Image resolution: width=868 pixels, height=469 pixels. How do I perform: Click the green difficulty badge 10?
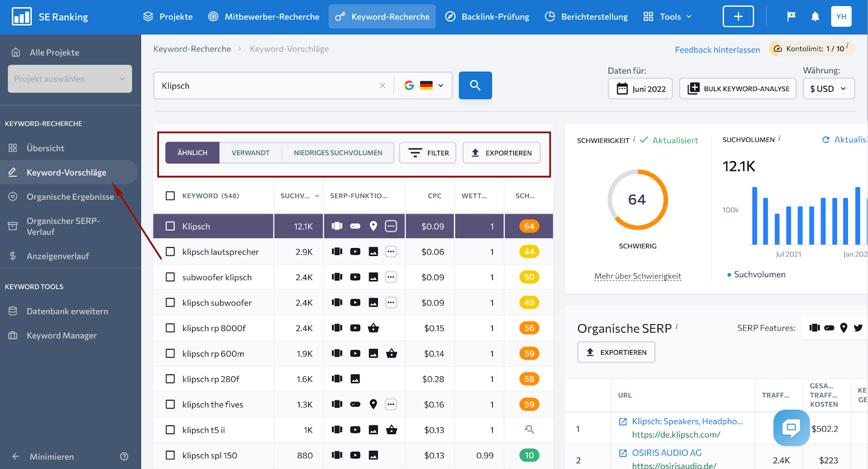(x=529, y=455)
